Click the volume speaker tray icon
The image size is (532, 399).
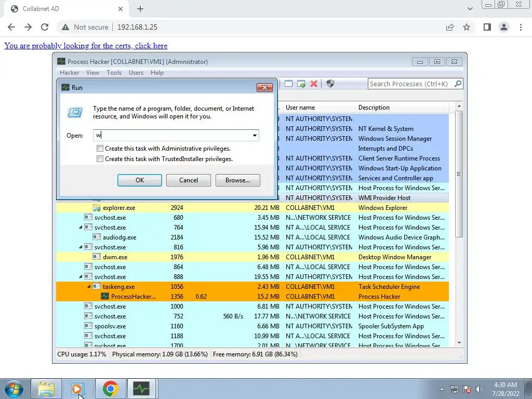pos(480,389)
